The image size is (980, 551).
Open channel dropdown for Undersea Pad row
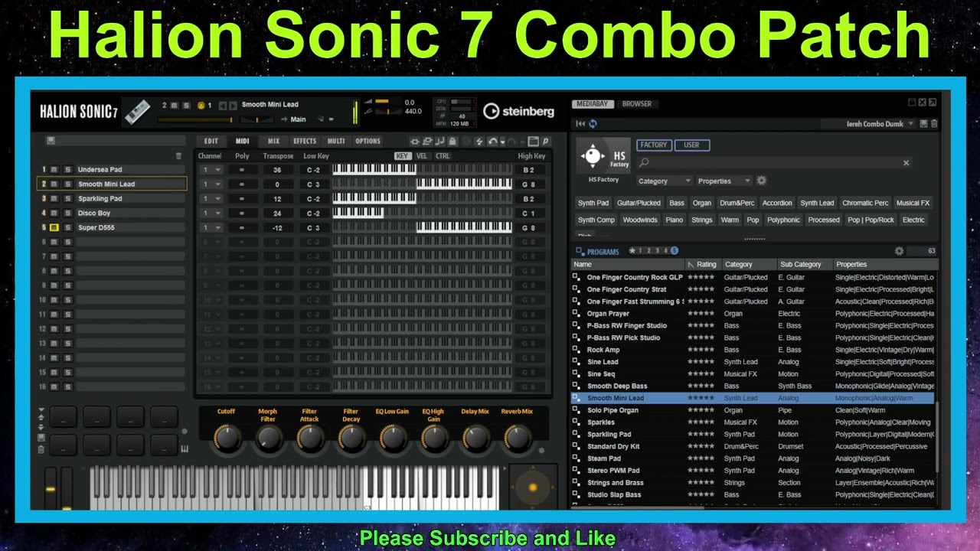point(211,170)
